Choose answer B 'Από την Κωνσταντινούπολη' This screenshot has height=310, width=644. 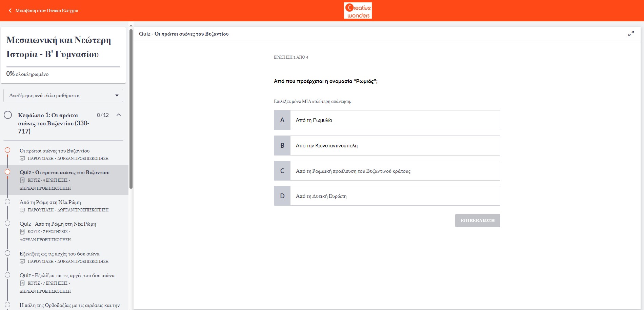pos(387,146)
